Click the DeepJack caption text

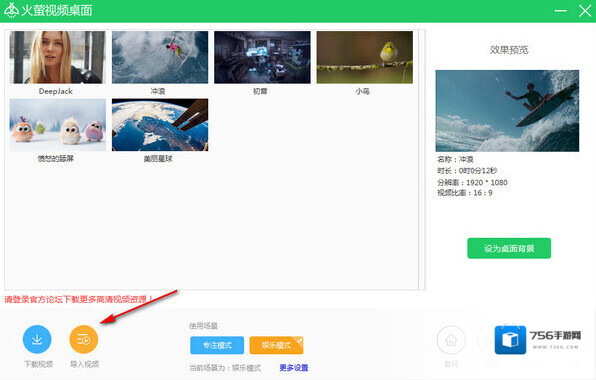(55, 91)
